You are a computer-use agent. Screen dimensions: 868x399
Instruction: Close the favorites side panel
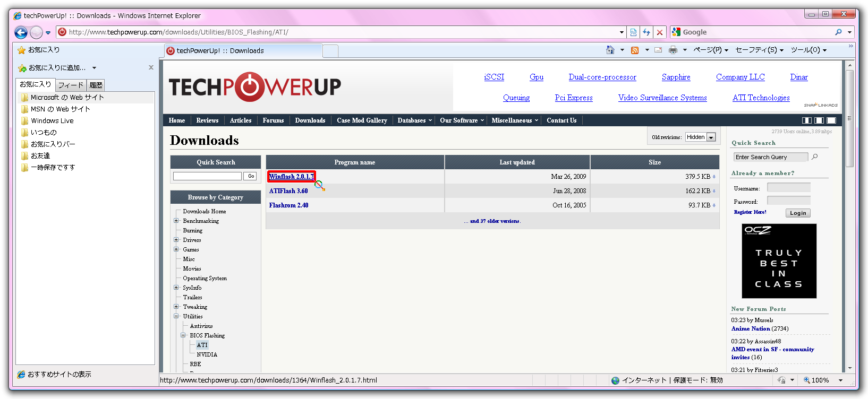(x=151, y=67)
